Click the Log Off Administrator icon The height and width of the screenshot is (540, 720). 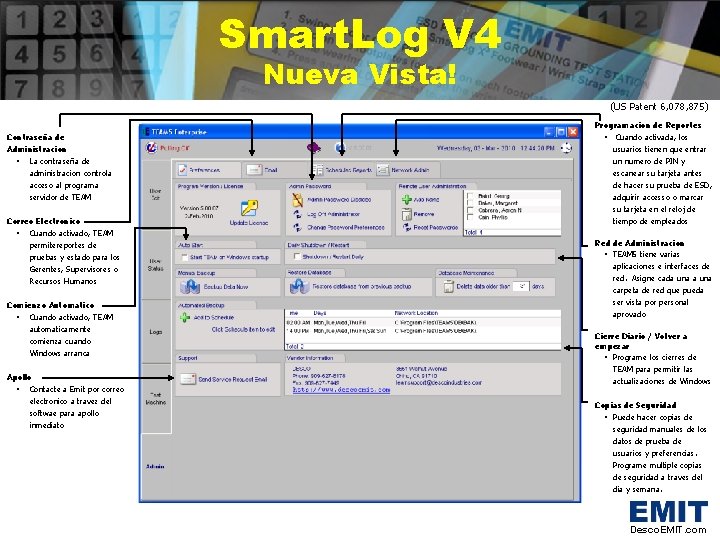coord(298,214)
